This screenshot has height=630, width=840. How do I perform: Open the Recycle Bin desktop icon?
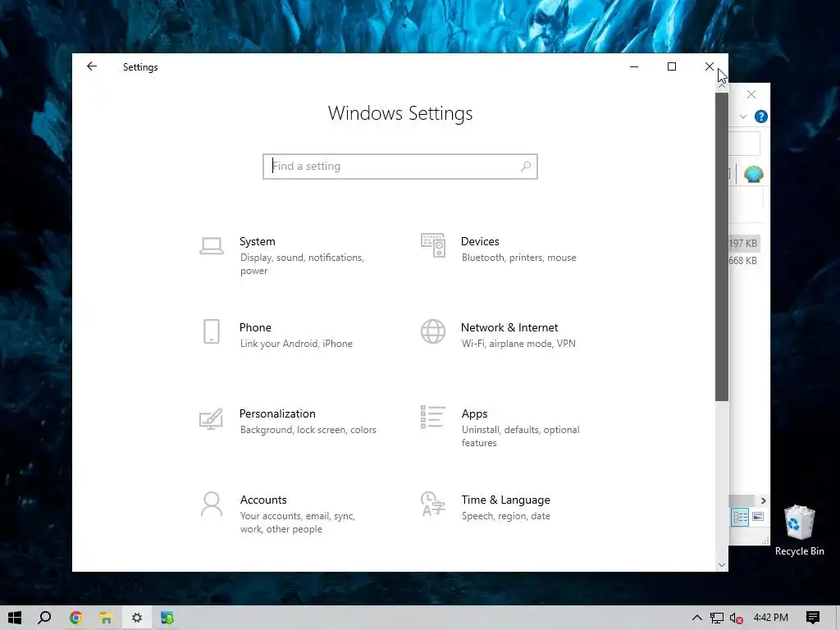pyautogui.click(x=799, y=530)
